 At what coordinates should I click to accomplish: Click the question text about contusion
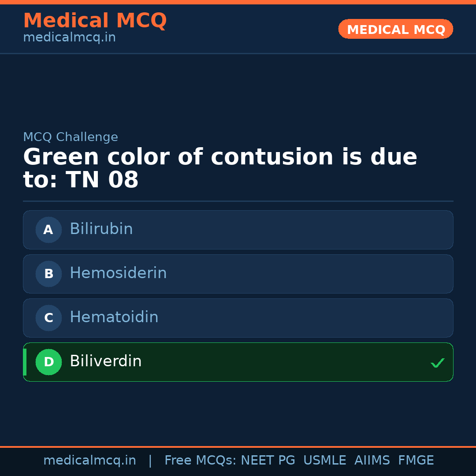(x=219, y=168)
